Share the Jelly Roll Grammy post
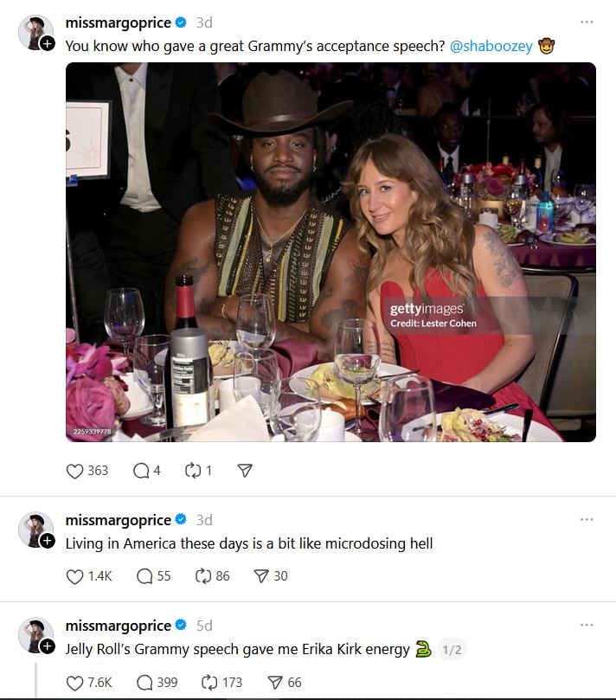This screenshot has height=700, width=616. click(x=273, y=682)
